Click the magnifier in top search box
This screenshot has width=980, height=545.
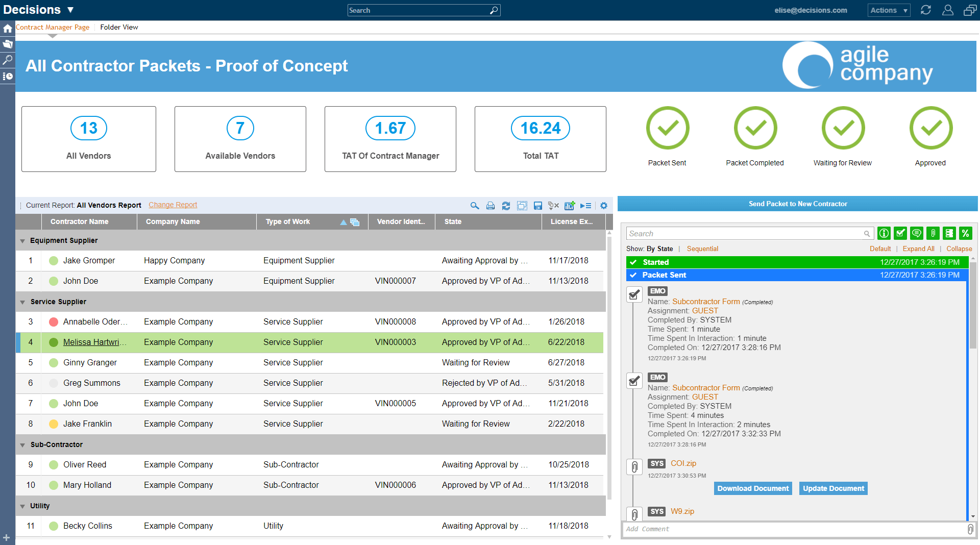(494, 10)
